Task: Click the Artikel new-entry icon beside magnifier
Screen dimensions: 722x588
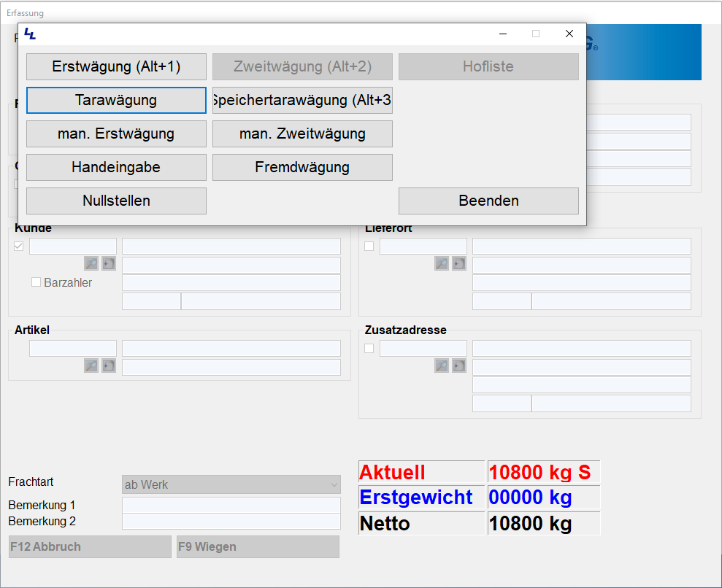Action: coord(109,365)
